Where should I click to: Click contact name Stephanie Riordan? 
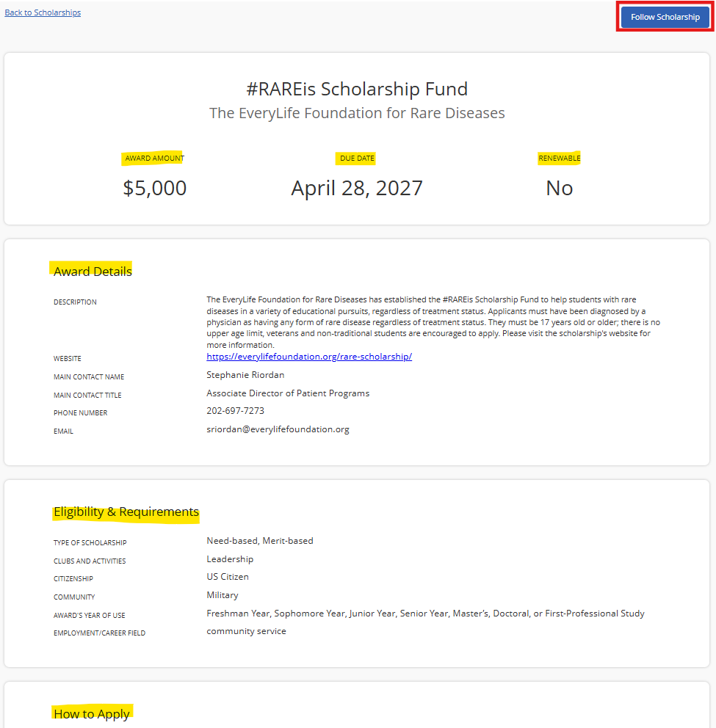(x=245, y=375)
